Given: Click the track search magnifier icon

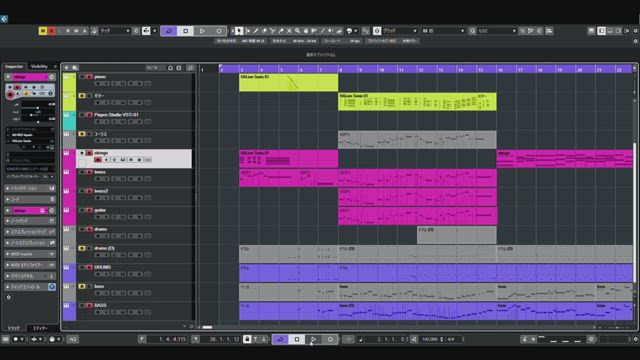Looking at the screenshot, I should [x=190, y=68].
